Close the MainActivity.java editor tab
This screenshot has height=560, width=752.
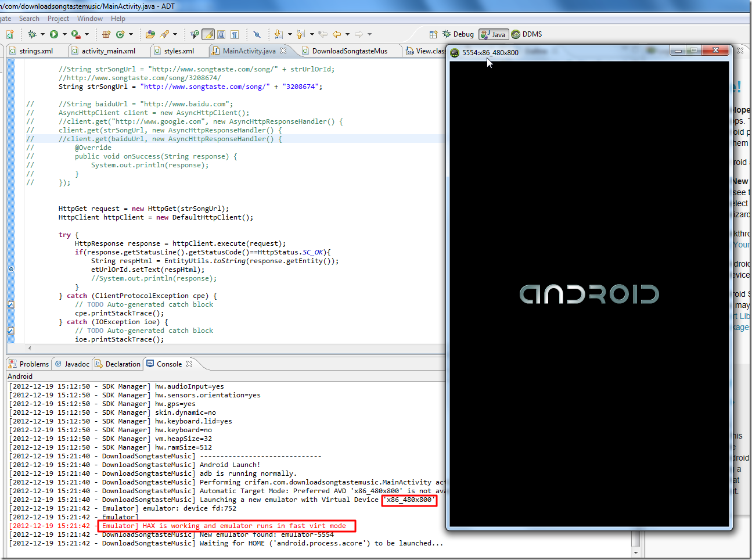coord(283,51)
